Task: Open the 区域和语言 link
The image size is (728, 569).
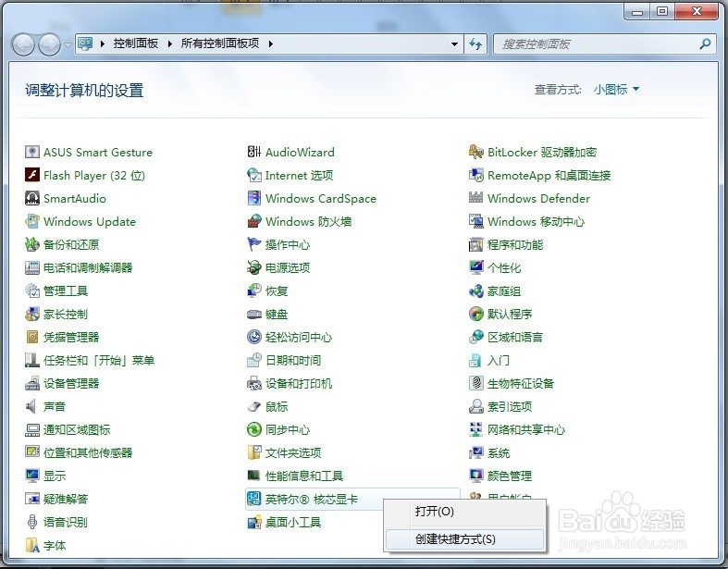Action: (515, 337)
